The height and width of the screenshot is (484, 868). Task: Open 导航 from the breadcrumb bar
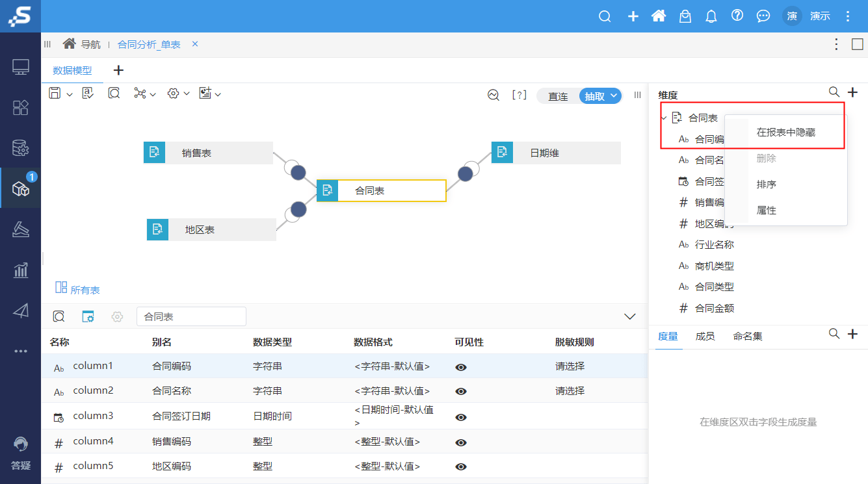90,44
